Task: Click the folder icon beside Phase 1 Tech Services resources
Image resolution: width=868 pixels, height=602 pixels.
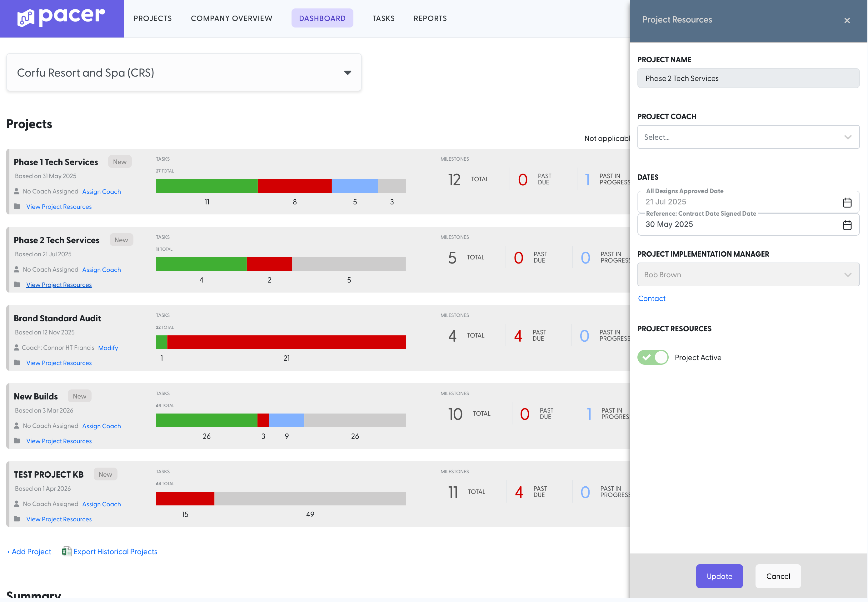Action: tap(17, 206)
